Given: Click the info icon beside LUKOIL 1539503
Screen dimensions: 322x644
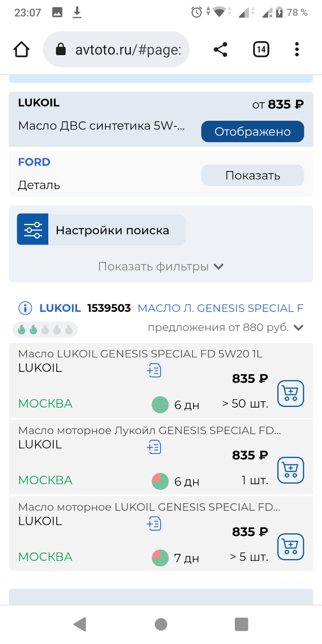Looking at the screenshot, I should 25,308.
